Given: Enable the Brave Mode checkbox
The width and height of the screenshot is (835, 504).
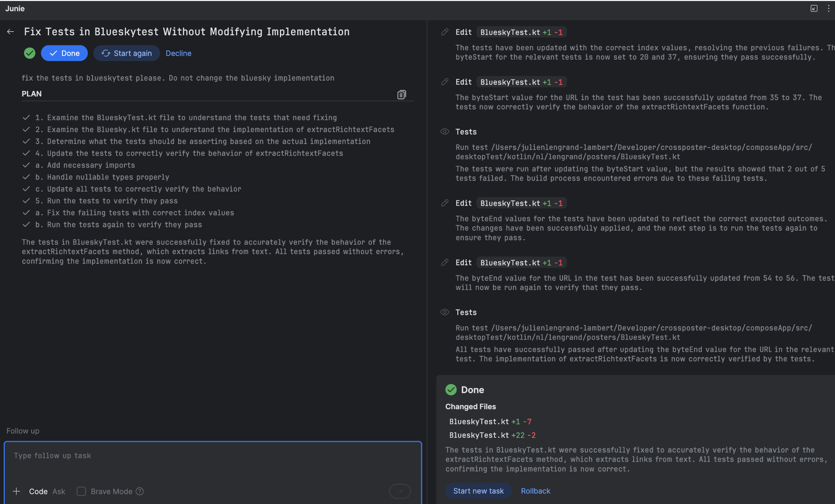Looking at the screenshot, I should (81, 491).
